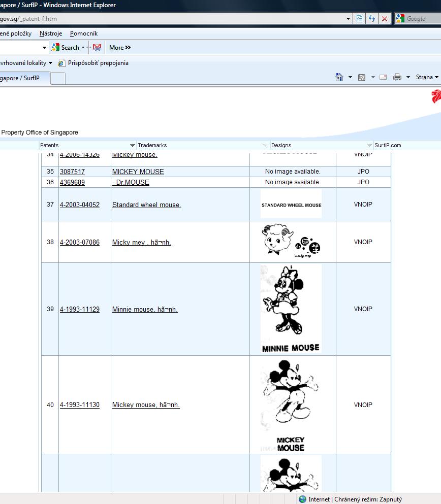
Task: Open the Google toolbar search box dropdown
Action: tap(44, 48)
